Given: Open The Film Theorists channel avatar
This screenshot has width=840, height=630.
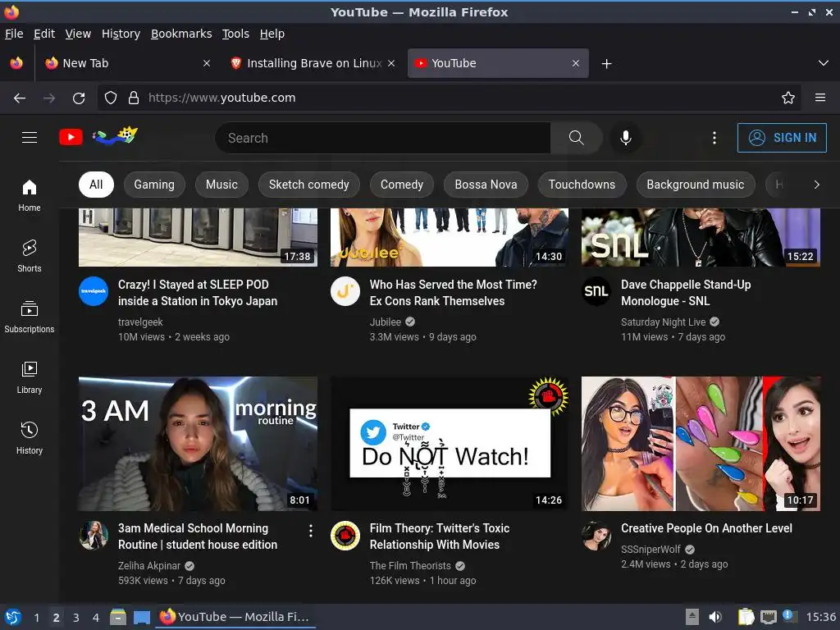Looking at the screenshot, I should click(345, 535).
